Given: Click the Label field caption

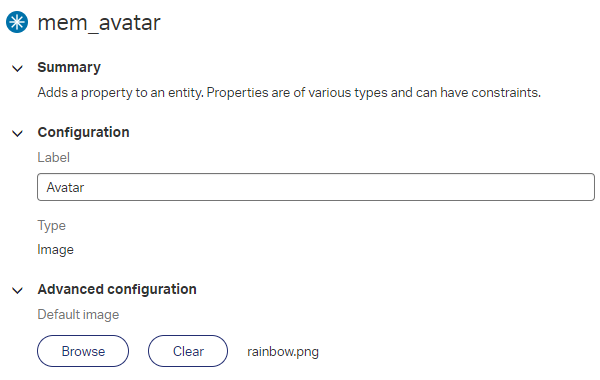Looking at the screenshot, I should (x=54, y=158).
